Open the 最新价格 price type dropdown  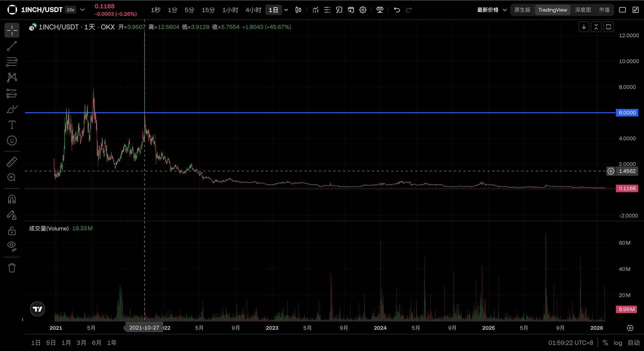[x=492, y=10]
